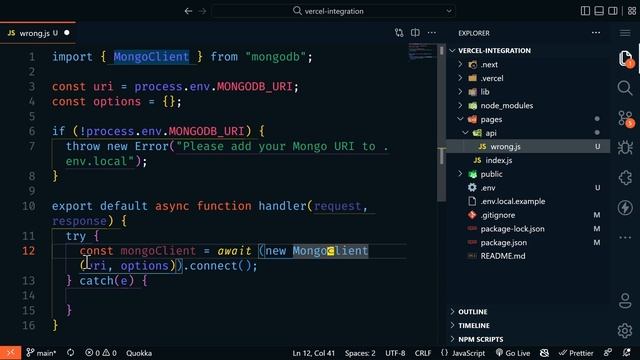640x360 pixels.
Task: Toggle Prettier formatter status
Action: pos(576,353)
